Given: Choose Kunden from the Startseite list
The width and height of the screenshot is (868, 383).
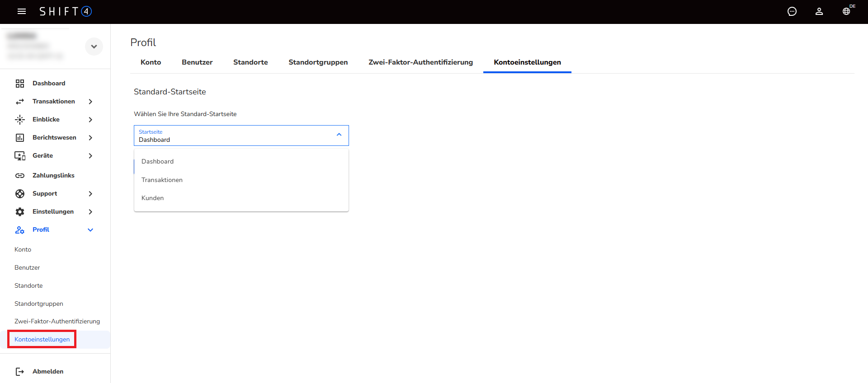Looking at the screenshot, I should pos(241,198).
